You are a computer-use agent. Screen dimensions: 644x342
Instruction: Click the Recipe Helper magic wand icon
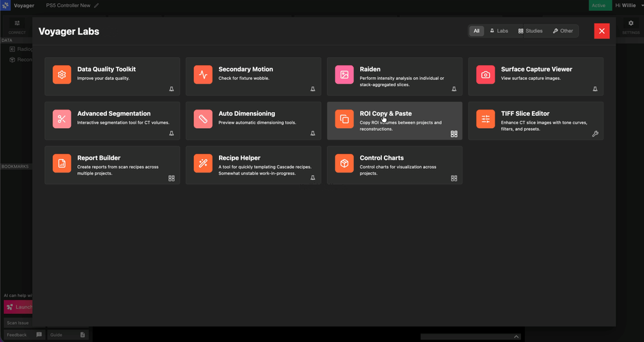coord(203,164)
